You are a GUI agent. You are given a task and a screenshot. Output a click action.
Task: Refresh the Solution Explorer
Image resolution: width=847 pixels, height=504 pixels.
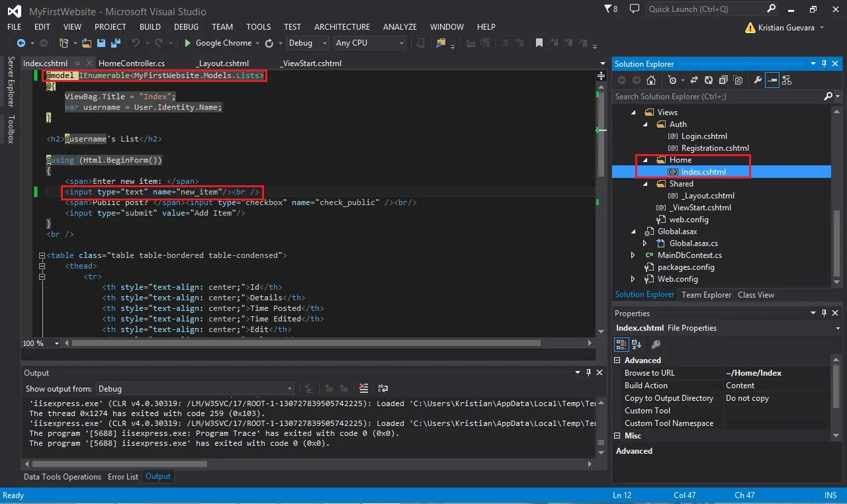click(x=709, y=80)
